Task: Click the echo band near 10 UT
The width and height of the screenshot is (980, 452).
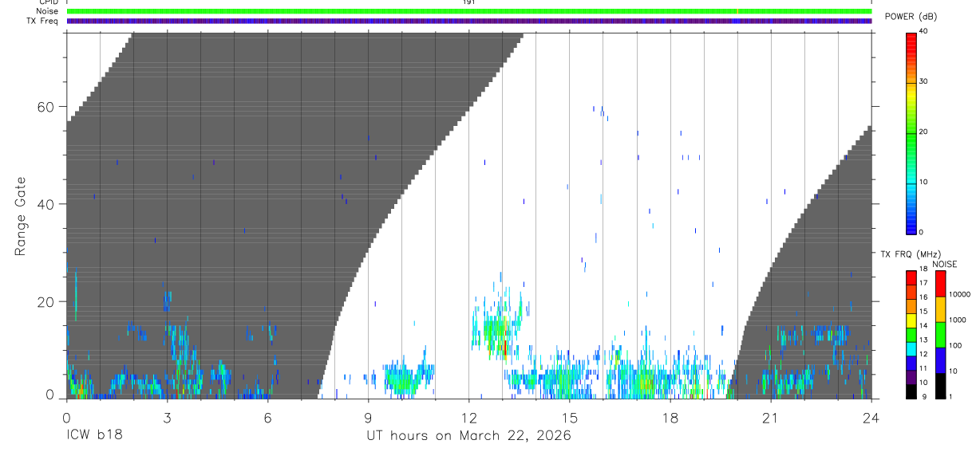Action: tap(409, 378)
